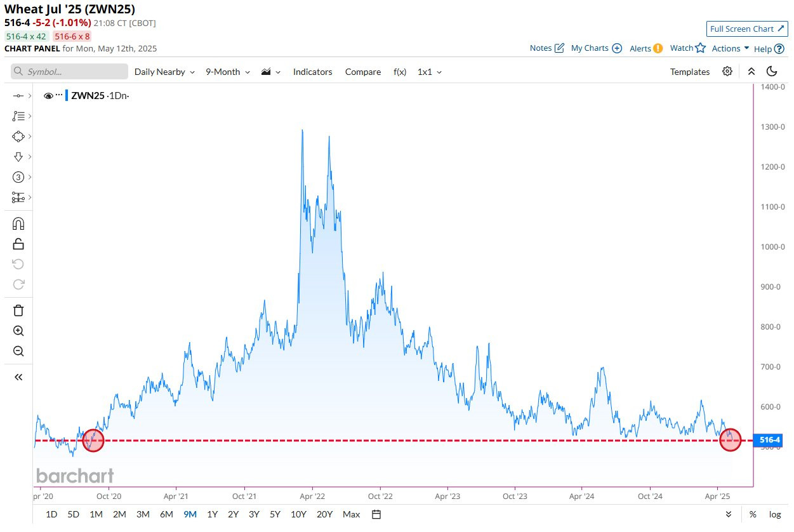Select the 6M time range
Viewport: 794px width, 532px height.
click(x=166, y=514)
